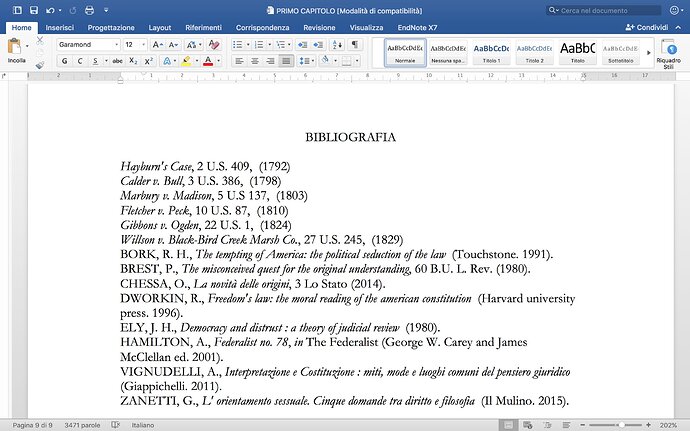This screenshot has height=431, width=690.
Task: Apply Titolo 1 style
Action: click(x=491, y=53)
